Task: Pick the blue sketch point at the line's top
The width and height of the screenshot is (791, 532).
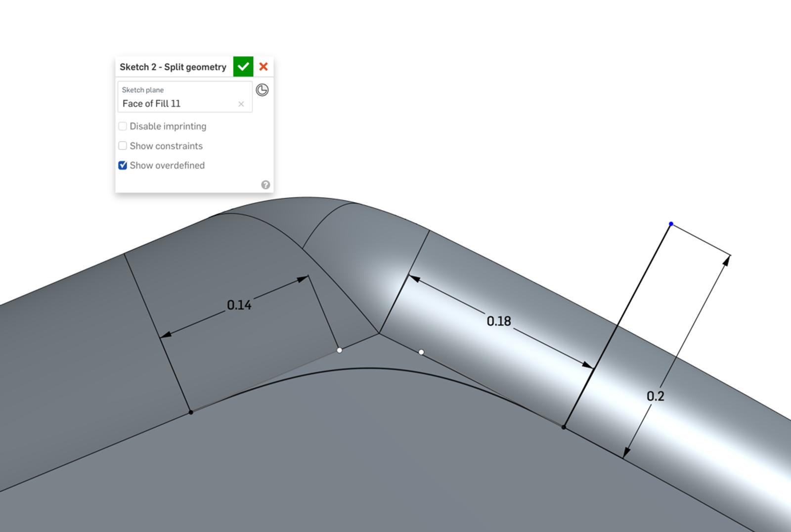Action: [x=671, y=224]
